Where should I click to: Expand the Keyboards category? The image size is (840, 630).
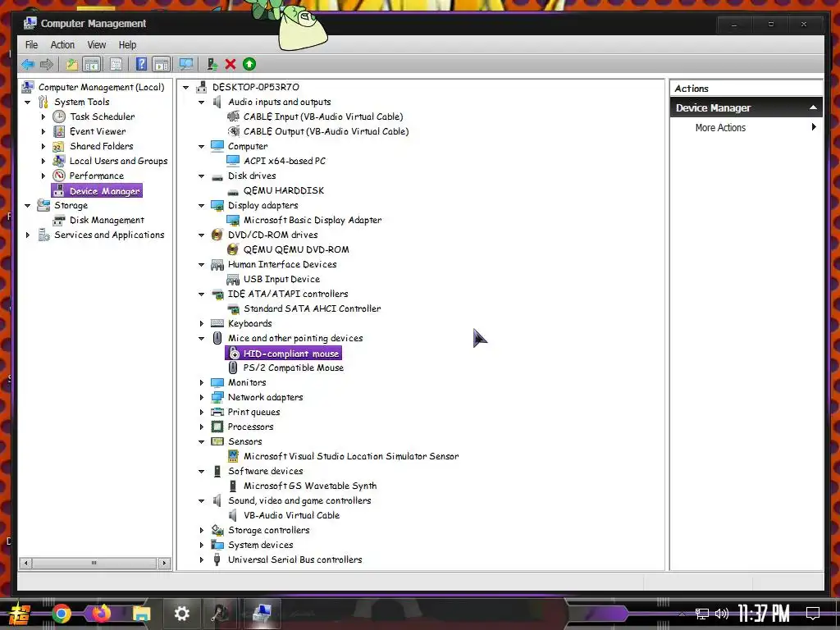click(x=202, y=323)
